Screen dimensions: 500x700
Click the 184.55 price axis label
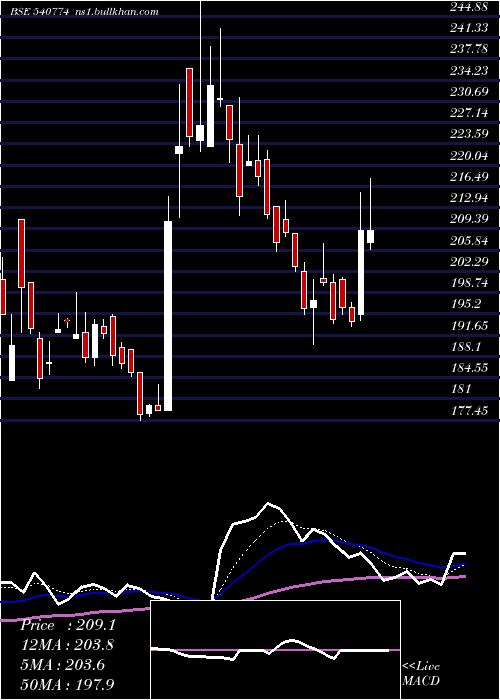point(469,368)
